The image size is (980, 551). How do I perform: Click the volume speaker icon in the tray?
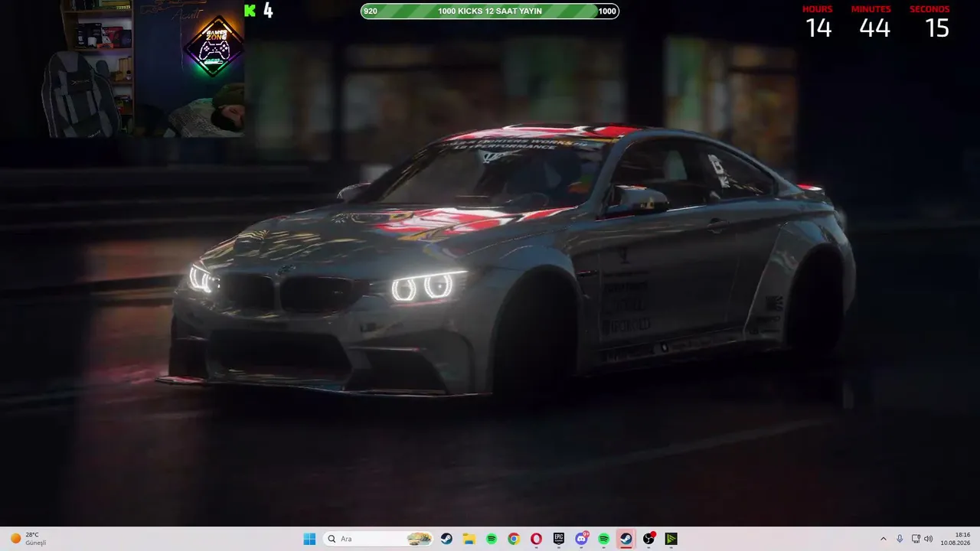pos(929,539)
